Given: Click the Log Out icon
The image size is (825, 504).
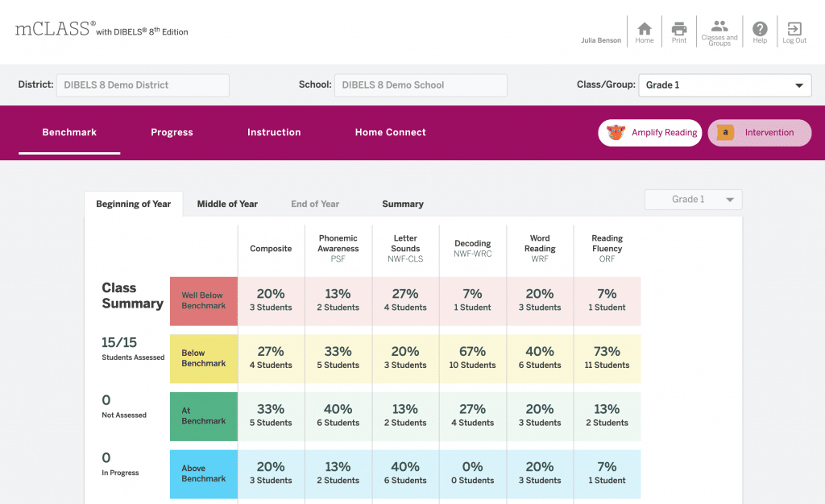Looking at the screenshot, I should (794, 28).
